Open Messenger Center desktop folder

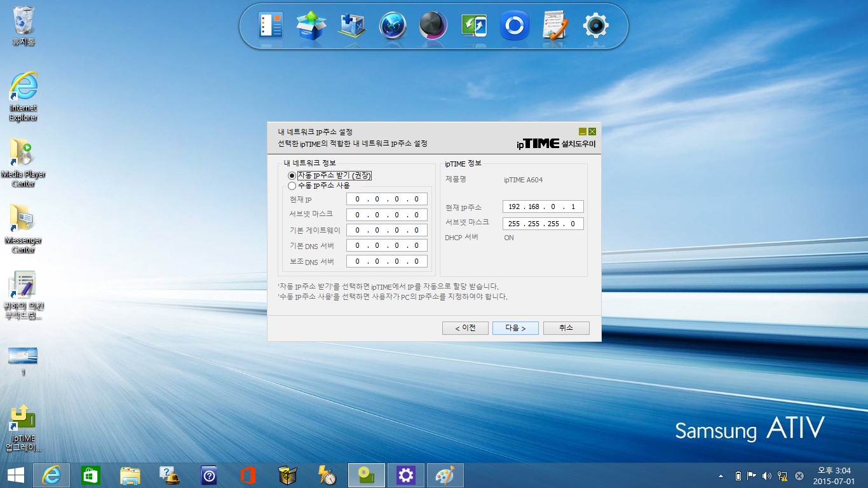tap(24, 228)
